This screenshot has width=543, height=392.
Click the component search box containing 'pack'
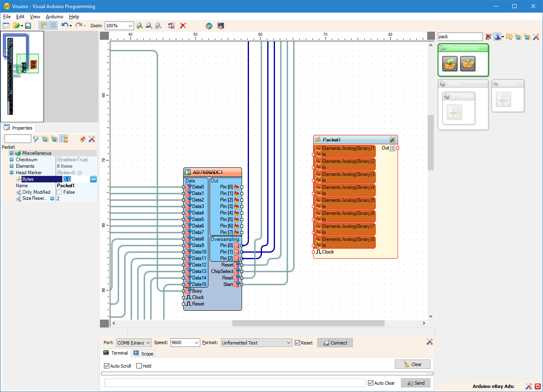(x=460, y=37)
